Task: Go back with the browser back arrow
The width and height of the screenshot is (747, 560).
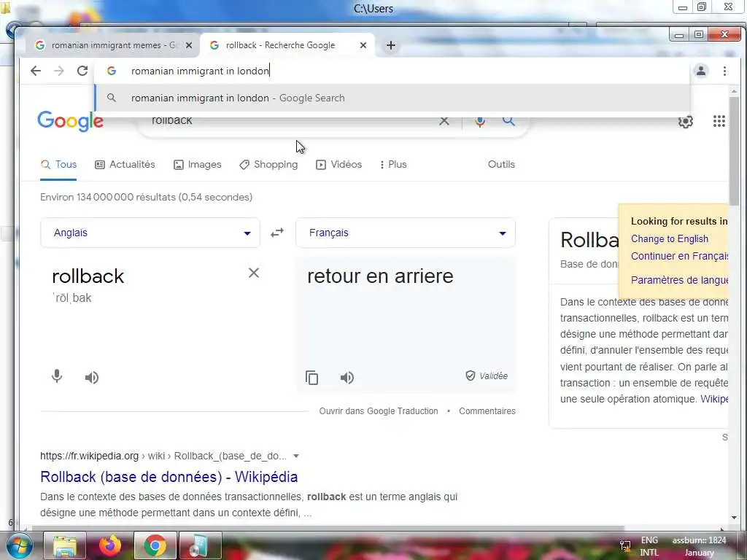Action: pos(36,71)
